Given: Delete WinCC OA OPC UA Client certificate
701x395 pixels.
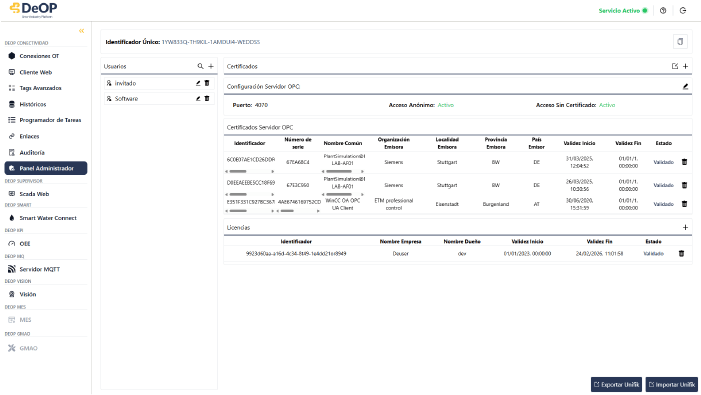Looking at the screenshot, I should click(x=684, y=204).
